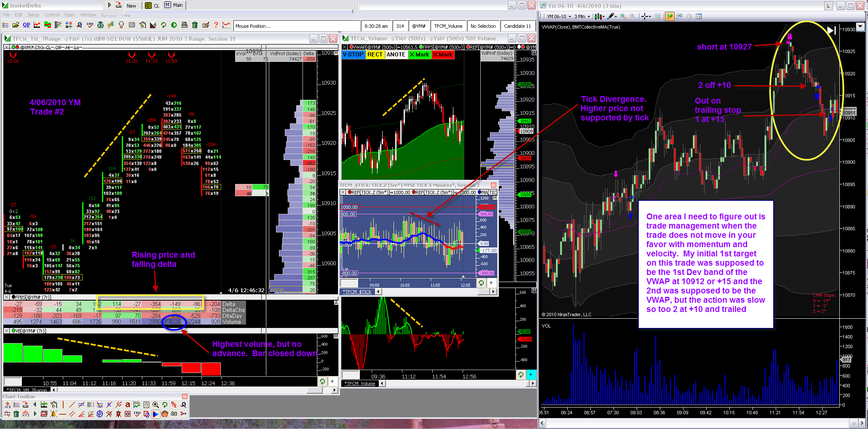Click the data table icon in NinjaTrader toolbar

click(699, 16)
